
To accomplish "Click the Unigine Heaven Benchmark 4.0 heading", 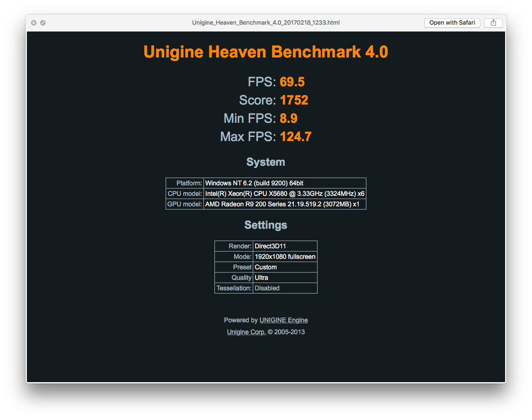I will 266,52.
